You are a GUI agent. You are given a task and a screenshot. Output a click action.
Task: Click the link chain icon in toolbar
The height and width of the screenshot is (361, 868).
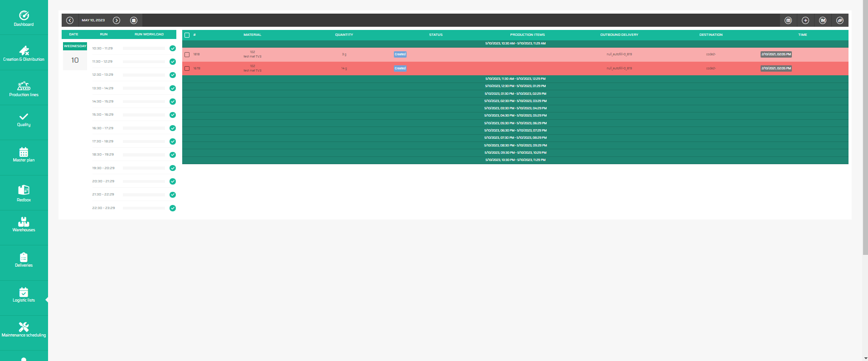(x=840, y=20)
